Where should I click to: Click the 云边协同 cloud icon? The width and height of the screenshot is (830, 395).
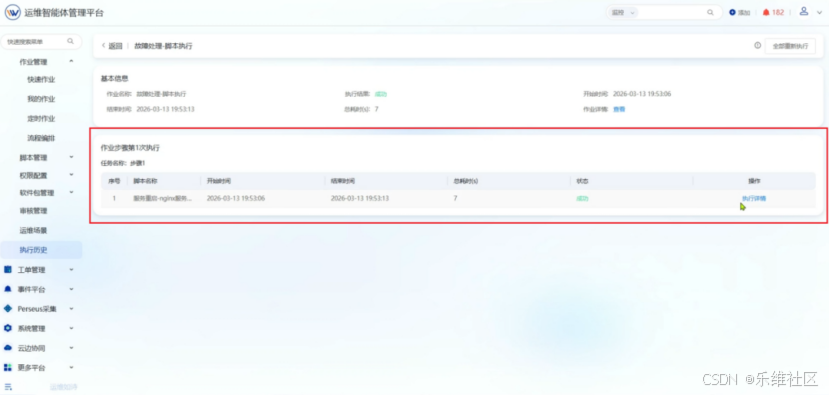click(7, 348)
